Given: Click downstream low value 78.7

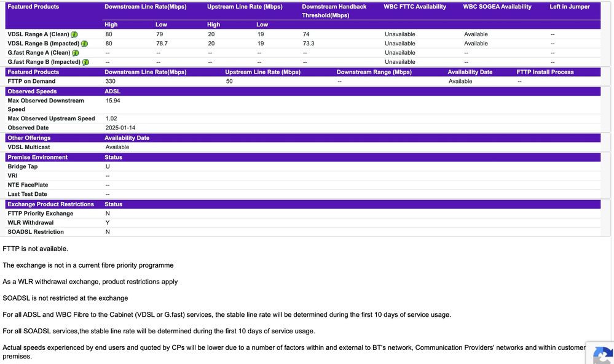Looking at the screenshot, I should tap(162, 44).
